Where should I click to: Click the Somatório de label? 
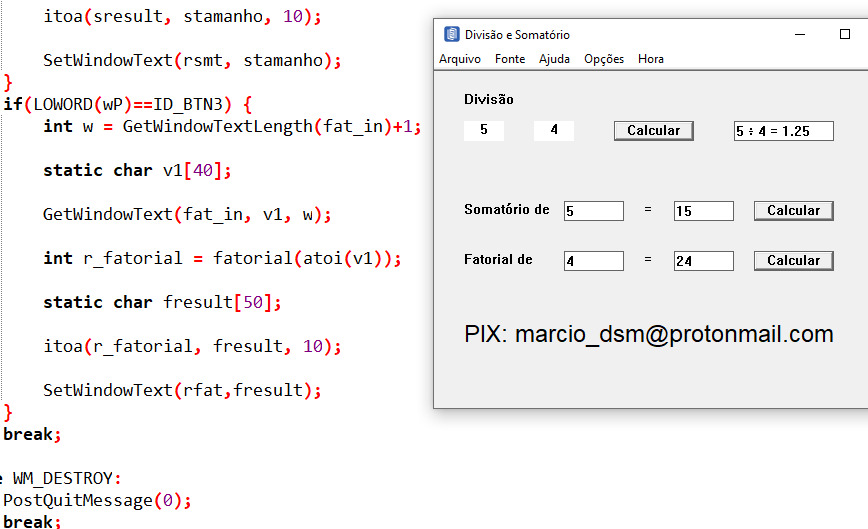coord(507,210)
